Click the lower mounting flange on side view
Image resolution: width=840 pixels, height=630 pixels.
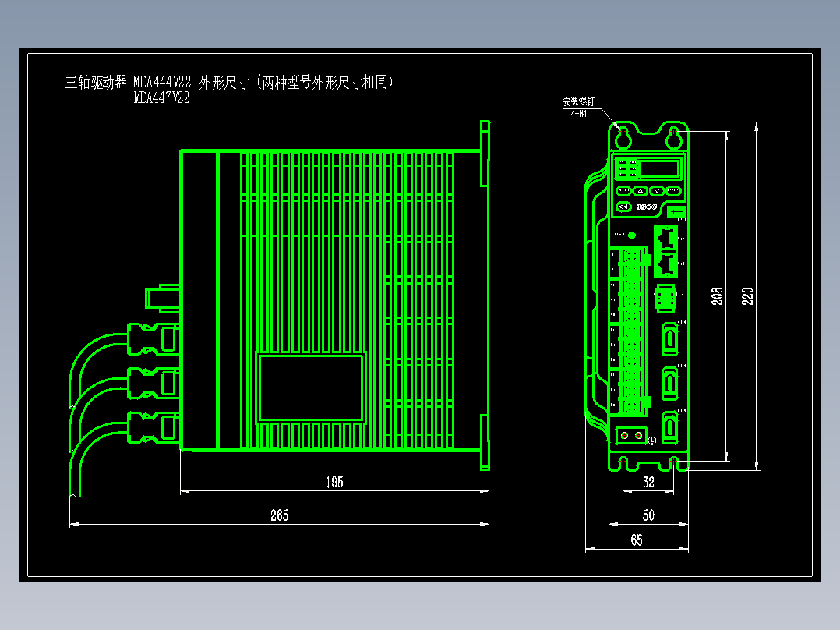click(x=485, y=442)
